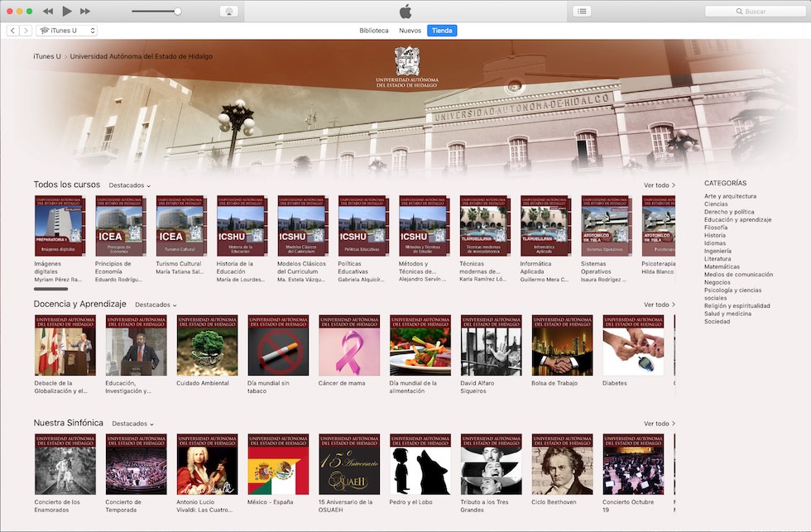The image size is (811, 532).
Task: Select the Ciencias category
Action: click(715, 204)
